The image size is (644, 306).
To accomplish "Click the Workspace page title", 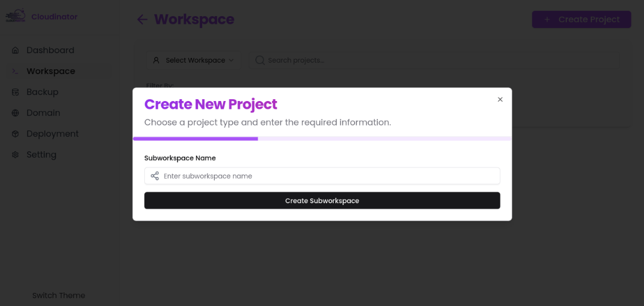I will (x=194, y=19).
